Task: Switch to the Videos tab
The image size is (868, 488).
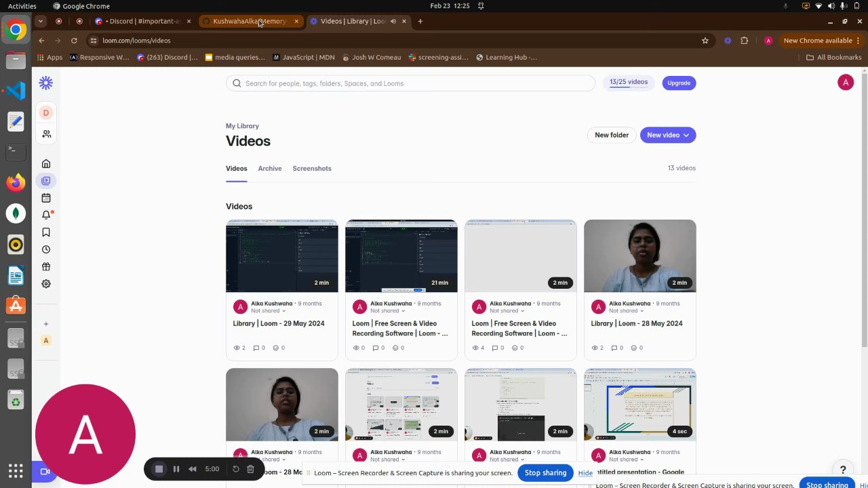Action: tap(237, 168)
